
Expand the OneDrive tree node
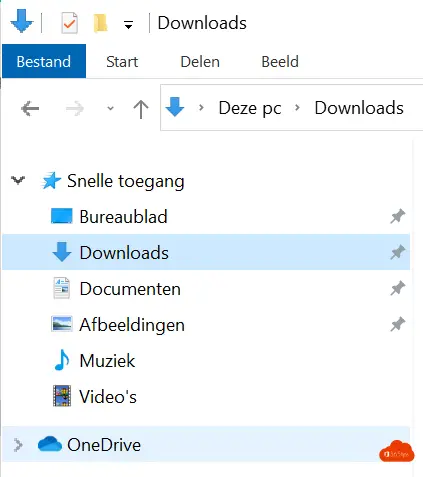pyautogui.click(x=18, y=445)
